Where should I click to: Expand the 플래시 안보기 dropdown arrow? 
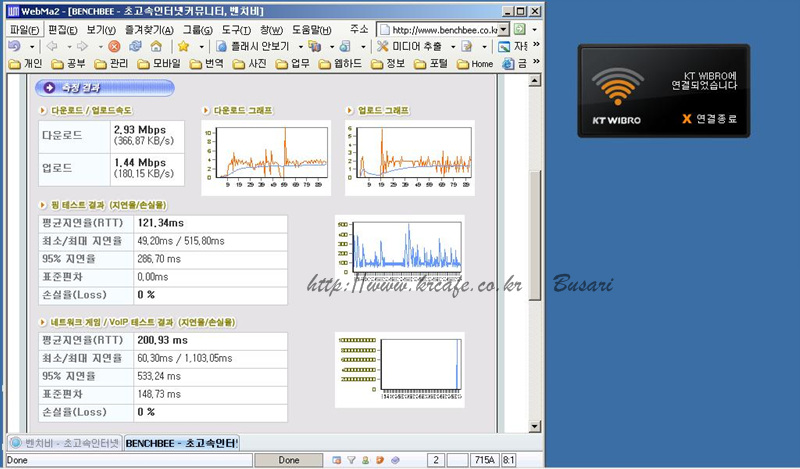coord(300,47)
